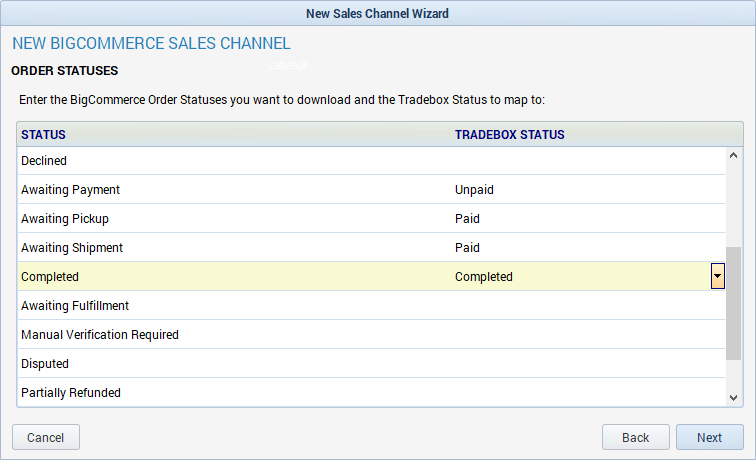Image resolution: width=756 pixels, height=460 pixels.
Task: Click the New Sales Channel Wizard title bar
Action: (378, 13)
